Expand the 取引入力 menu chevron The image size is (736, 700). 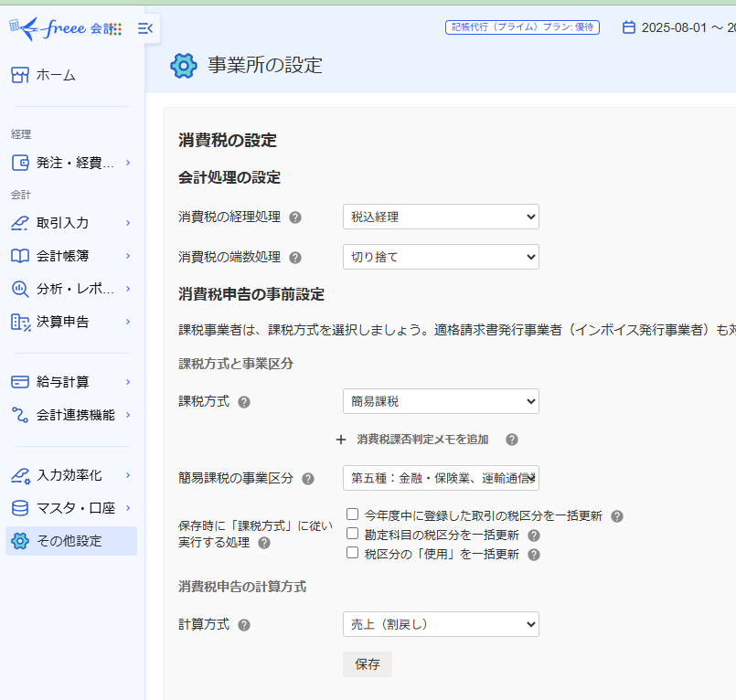point(128,223)
